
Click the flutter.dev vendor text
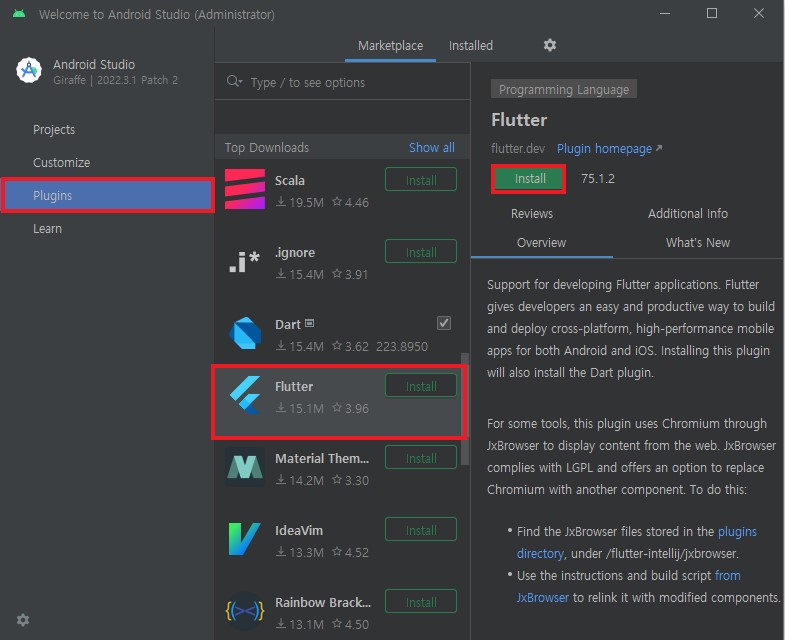[x=518, y=149]
